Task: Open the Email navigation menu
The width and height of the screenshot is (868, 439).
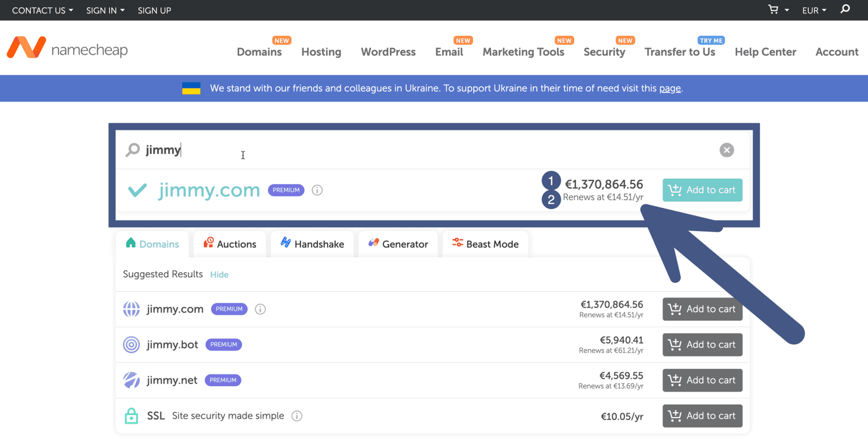Action: pyautogui.click(x=449, y=52)
